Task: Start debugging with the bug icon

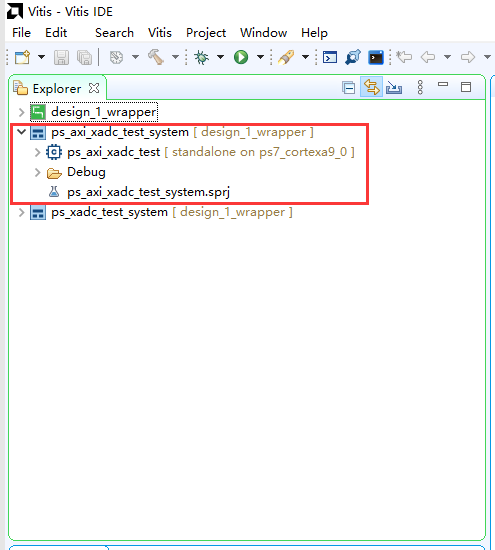Action: 202,57
